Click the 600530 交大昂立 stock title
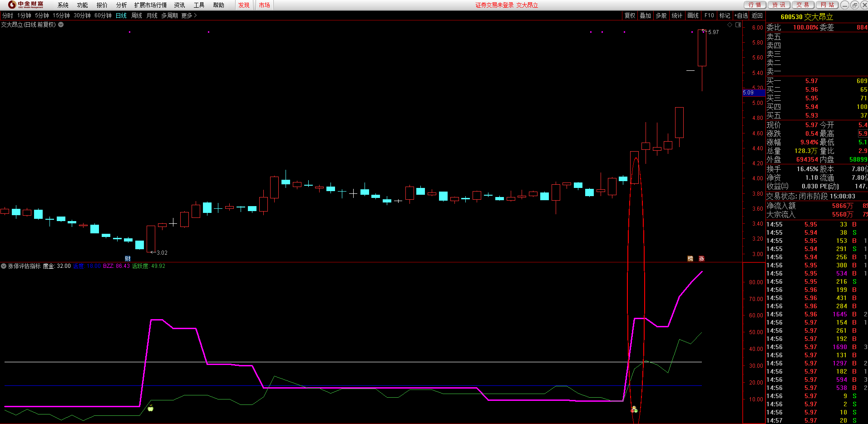The height and width of the screenshot is (424, 868). point(807,17)
